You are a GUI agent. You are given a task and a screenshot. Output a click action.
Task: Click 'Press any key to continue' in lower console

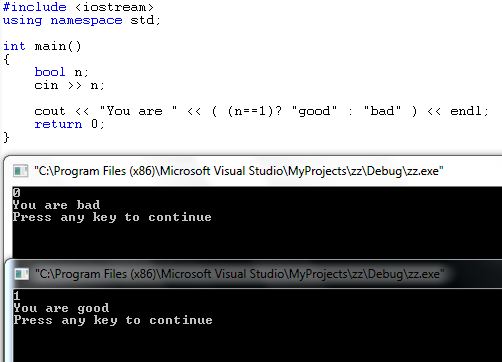tap(113, 320)
